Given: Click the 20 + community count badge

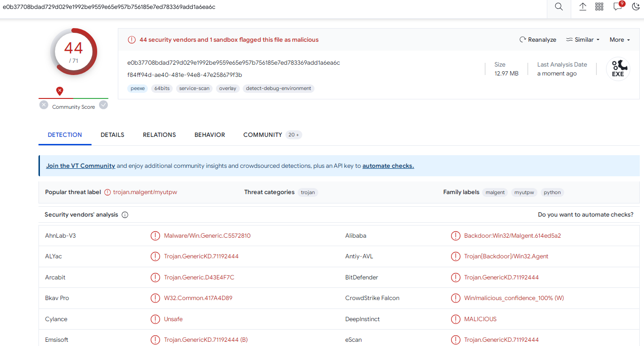Looking at the screenshot, I should 294,135.
